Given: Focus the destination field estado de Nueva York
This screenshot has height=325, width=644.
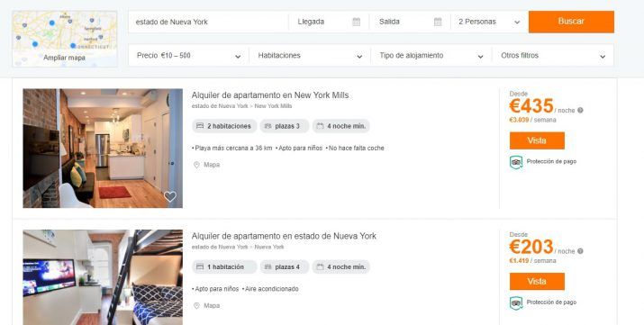Looking at the screenshot, I should click(x=209, y=22).
